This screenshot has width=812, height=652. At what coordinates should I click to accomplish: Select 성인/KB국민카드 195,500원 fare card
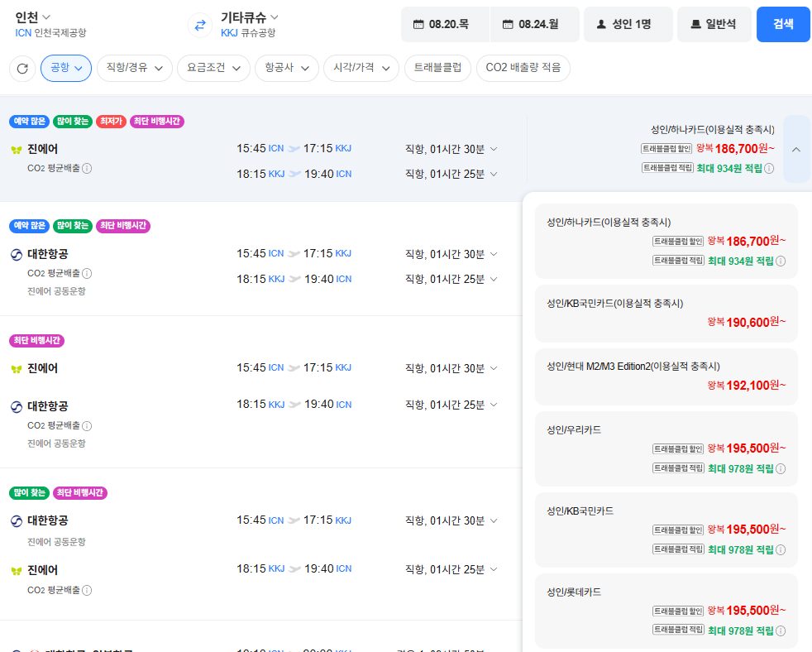click(666, 530)
